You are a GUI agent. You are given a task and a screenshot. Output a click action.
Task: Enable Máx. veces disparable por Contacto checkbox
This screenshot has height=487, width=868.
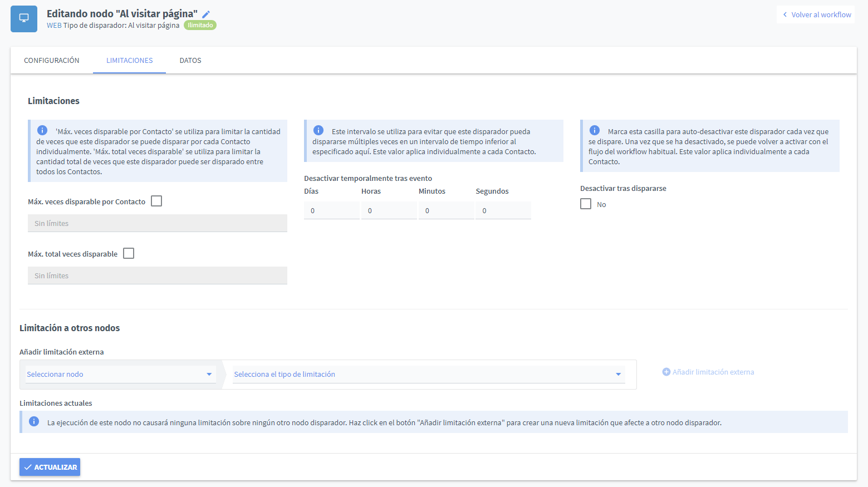(156, 201)
